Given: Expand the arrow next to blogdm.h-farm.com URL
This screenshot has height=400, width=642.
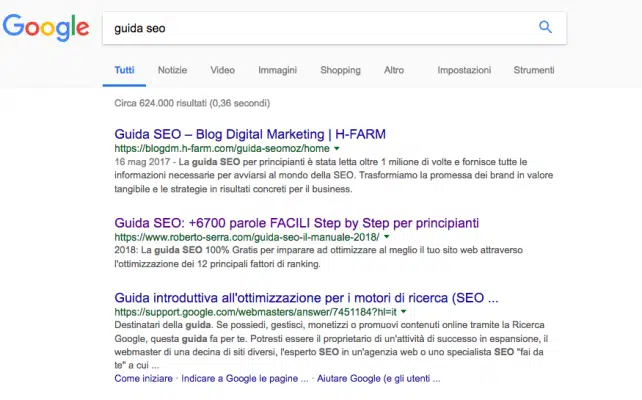Looking at the screenshot, I should click(337, 148).
